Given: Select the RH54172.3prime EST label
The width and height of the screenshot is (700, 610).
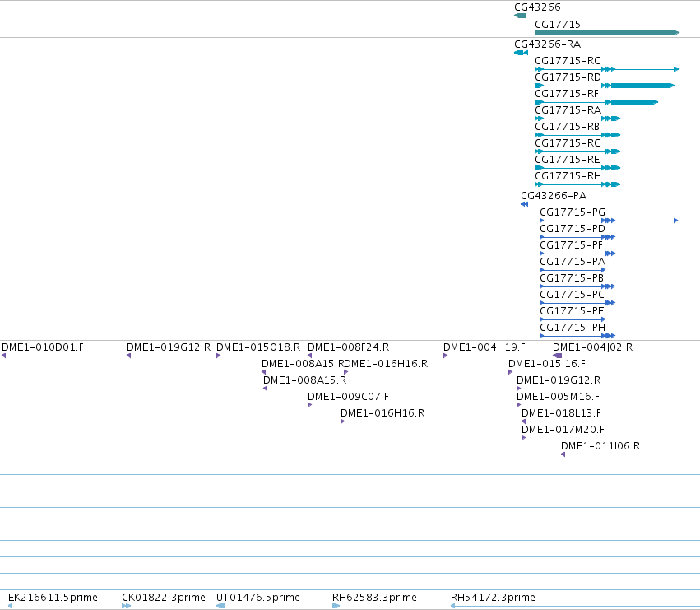Looking at the screenshot, I should coord(493,598).
